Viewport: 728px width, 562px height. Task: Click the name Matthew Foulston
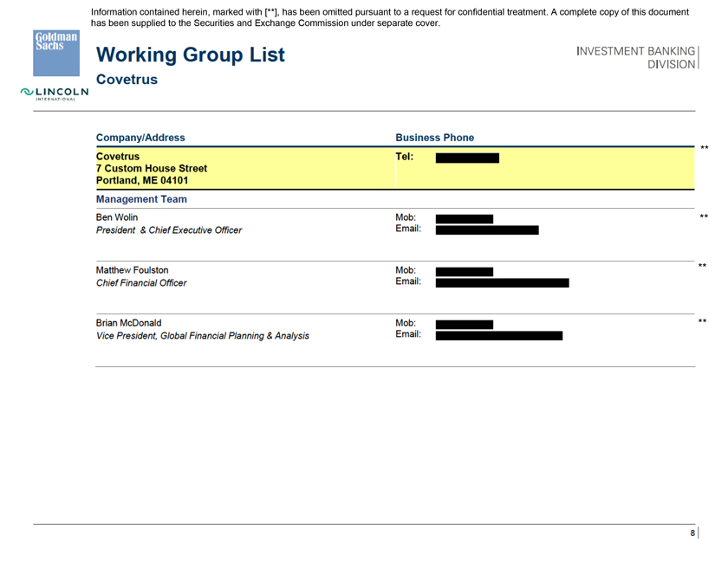[132, 269]
